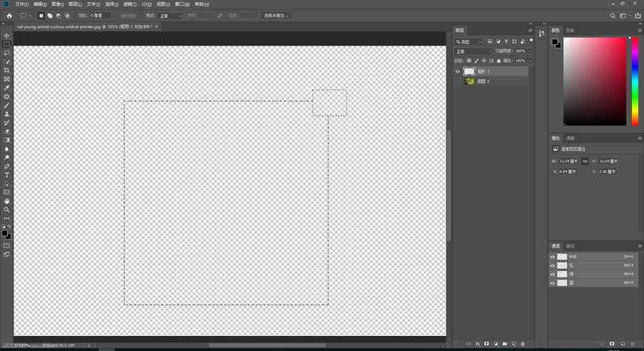Switch to the 路径 tab
The height and width of the screenshot is (351, 644).
click(x=570, y=246)
